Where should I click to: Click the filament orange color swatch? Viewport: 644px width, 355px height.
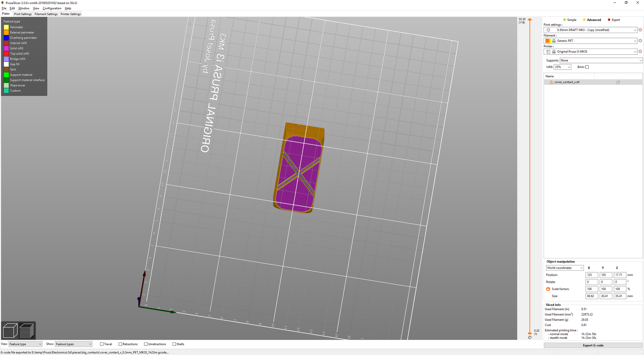[547, 41]
